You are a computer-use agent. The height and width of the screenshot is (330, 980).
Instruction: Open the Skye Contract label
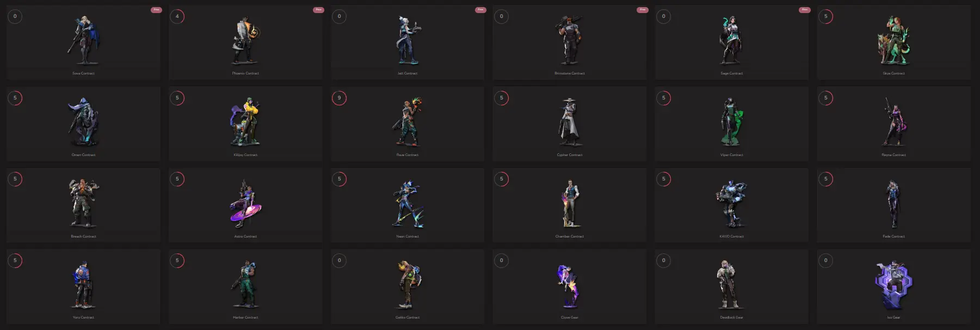coord(893,73)
